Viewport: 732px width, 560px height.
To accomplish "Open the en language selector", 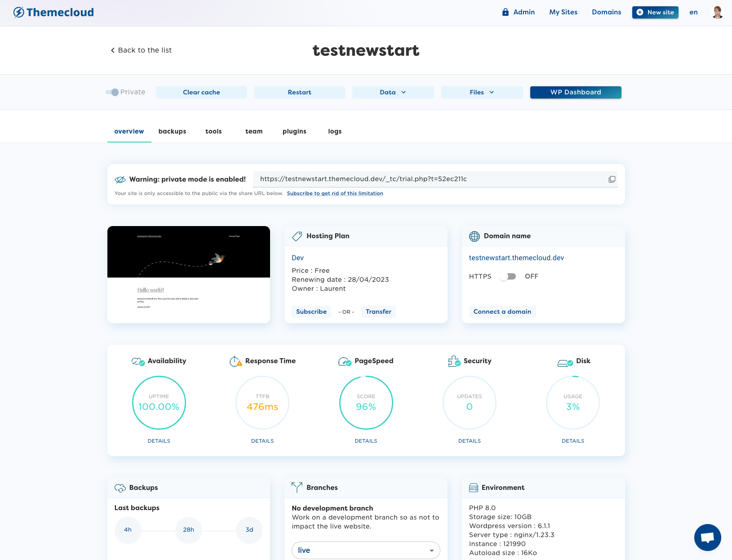I will pyautogui.click(x=694, y=12).
